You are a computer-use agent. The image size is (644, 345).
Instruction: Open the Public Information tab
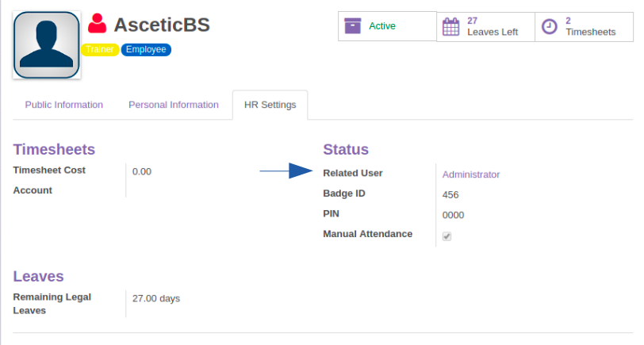tap(64, 105)
